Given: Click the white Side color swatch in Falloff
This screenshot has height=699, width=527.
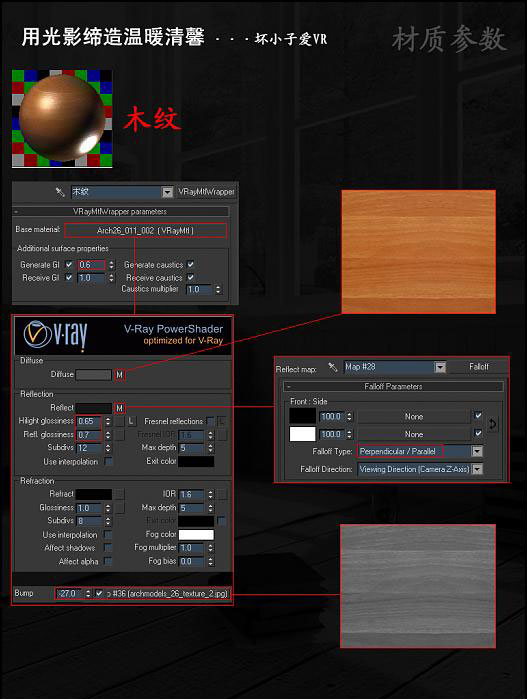Looking at the screenshot, I should [x=302, y=434].
